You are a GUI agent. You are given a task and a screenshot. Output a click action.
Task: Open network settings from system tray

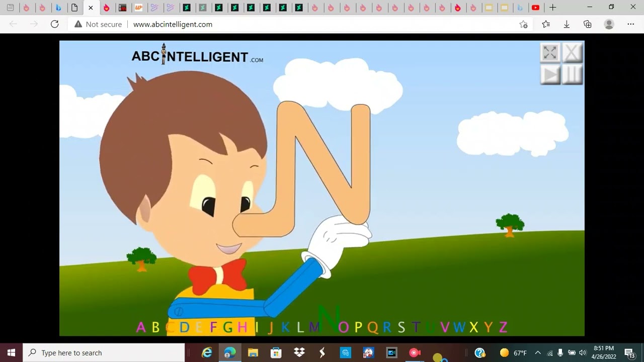click(549, 352)
